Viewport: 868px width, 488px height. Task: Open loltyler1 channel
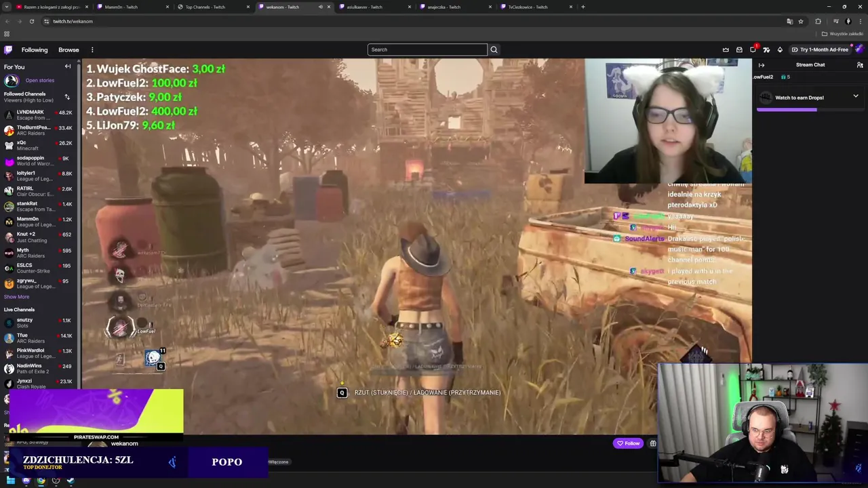(x=38, y=176)
